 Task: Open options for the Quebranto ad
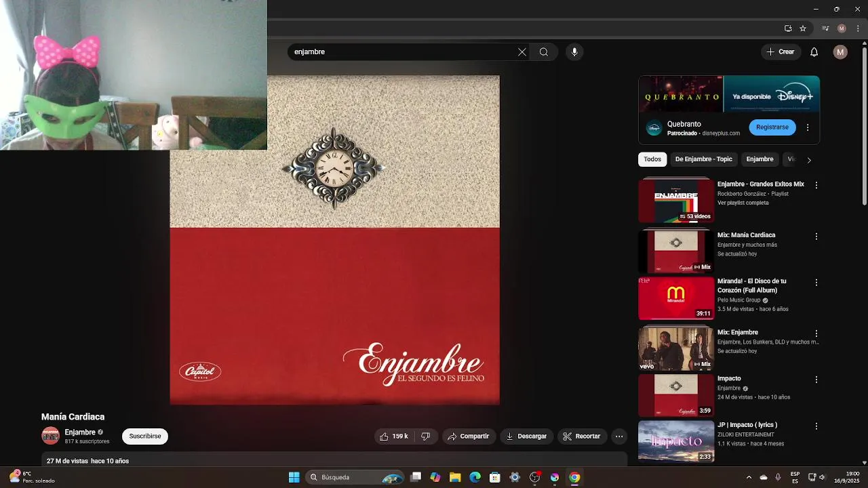coord(808,127)
